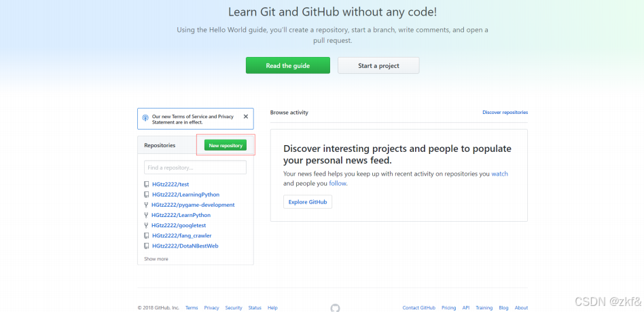Click repo icon beside HGtz2222/fang_crawler

(x=146, y=236)
